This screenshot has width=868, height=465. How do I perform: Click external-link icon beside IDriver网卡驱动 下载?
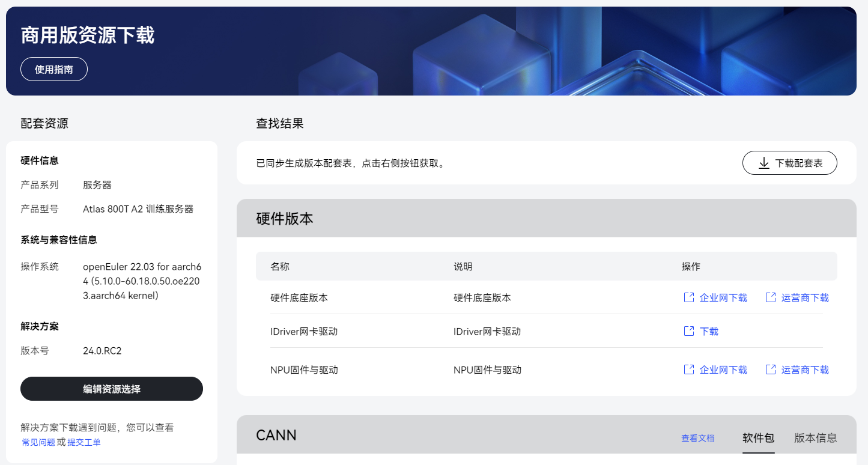coord(689,331)
